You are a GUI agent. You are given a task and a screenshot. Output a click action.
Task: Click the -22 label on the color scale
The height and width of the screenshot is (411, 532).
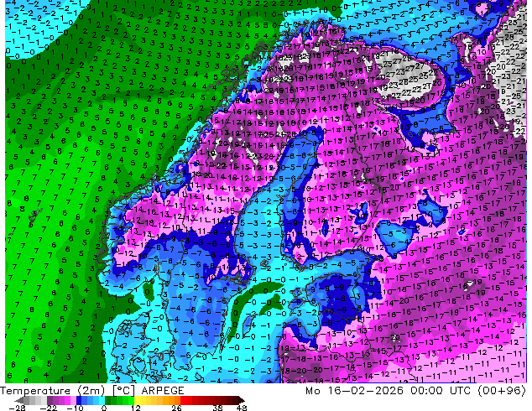pos(48,408)
